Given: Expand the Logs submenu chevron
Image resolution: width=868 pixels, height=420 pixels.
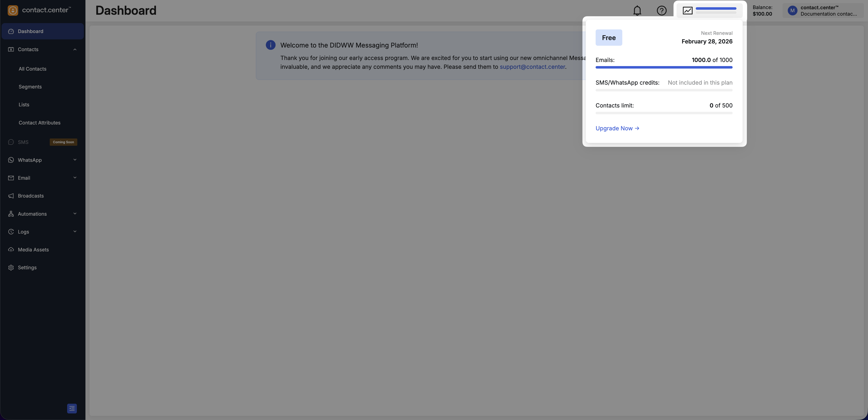Looking at the screenshot, I should (75, 231).
